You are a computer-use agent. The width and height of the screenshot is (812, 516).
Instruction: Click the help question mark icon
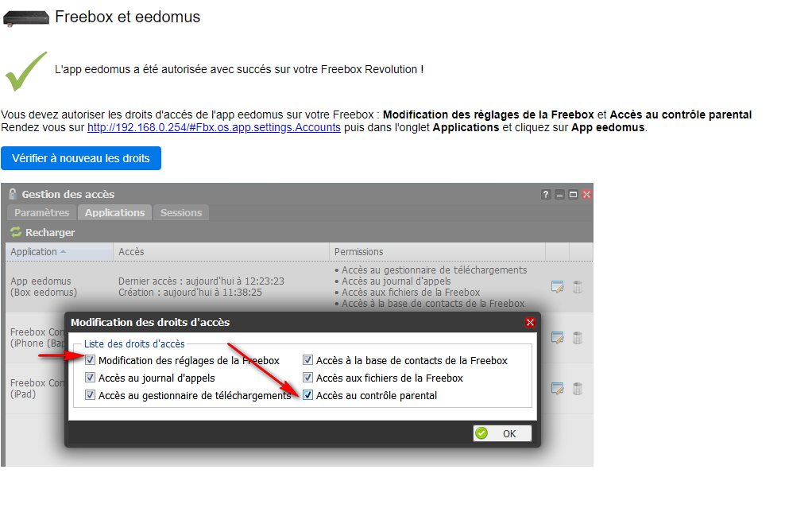[x=546, y=195]
